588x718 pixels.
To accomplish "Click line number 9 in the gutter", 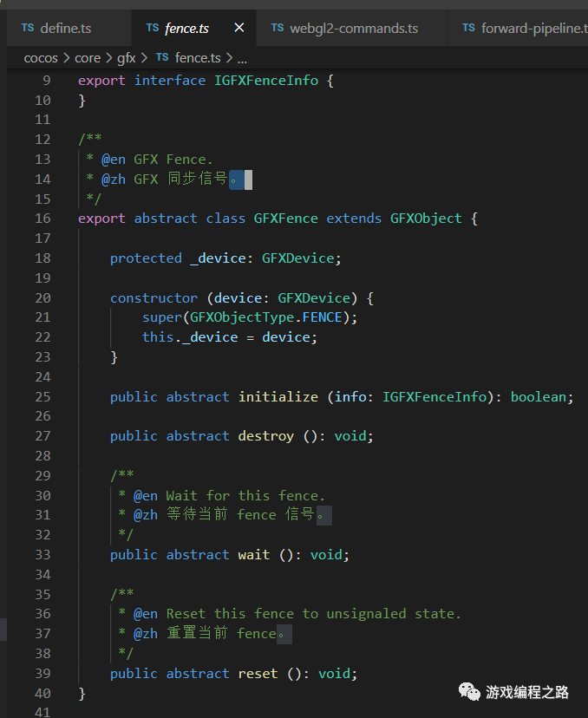I will [46, 81].
